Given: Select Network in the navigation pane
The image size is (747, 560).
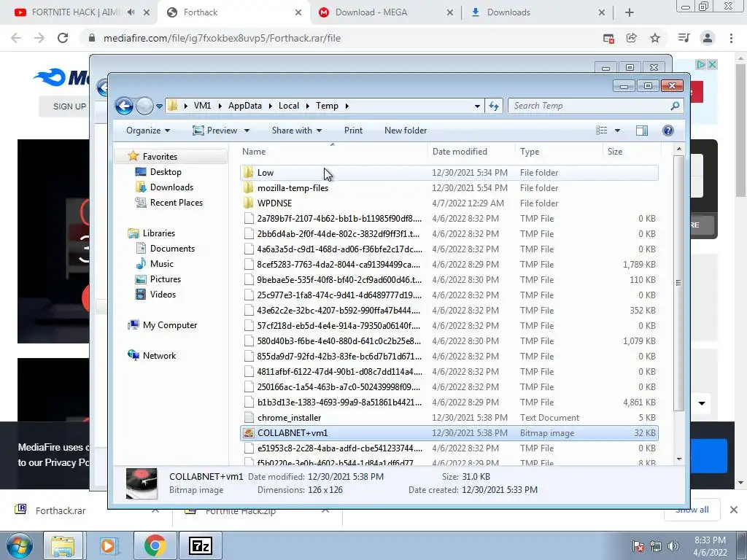Looking at the screenshot, I should [159, 356].
